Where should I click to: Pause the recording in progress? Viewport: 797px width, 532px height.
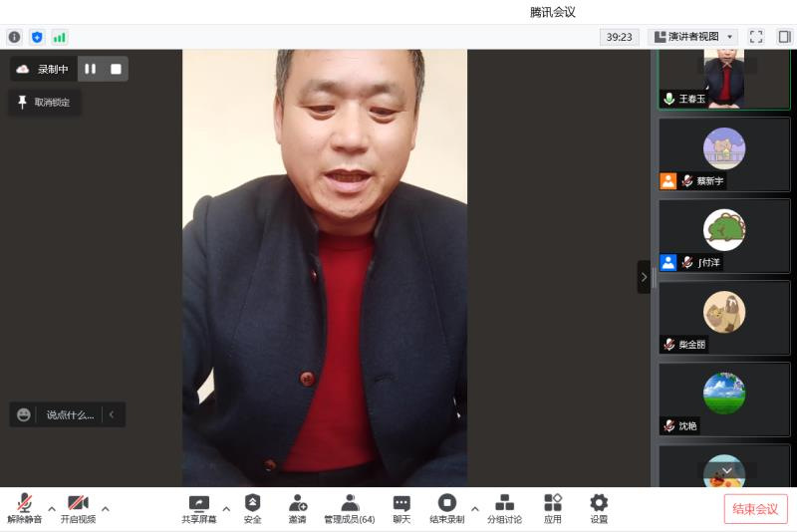point(91,69)
